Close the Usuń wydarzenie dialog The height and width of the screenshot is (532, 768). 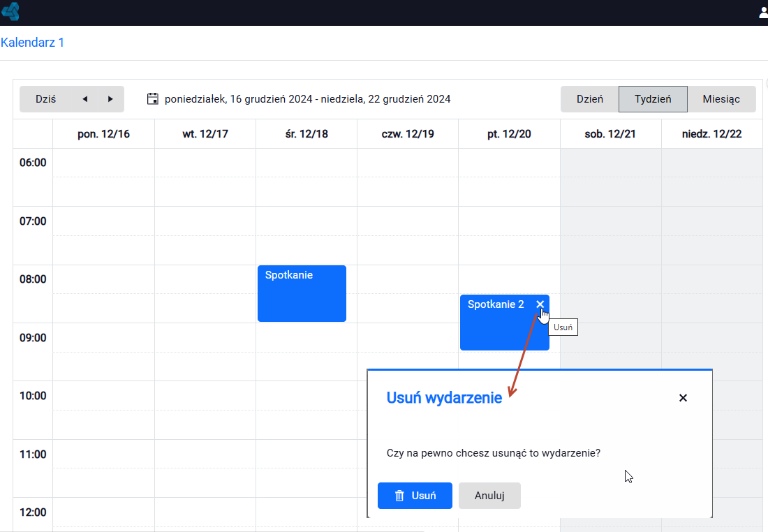click(x=683, y=398)
